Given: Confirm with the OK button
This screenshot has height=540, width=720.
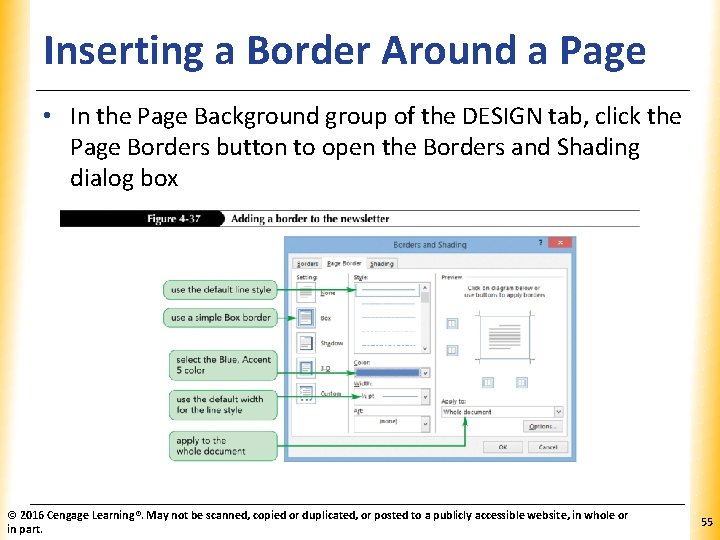Looking at the screenshot, I should [x=502, y=447].
